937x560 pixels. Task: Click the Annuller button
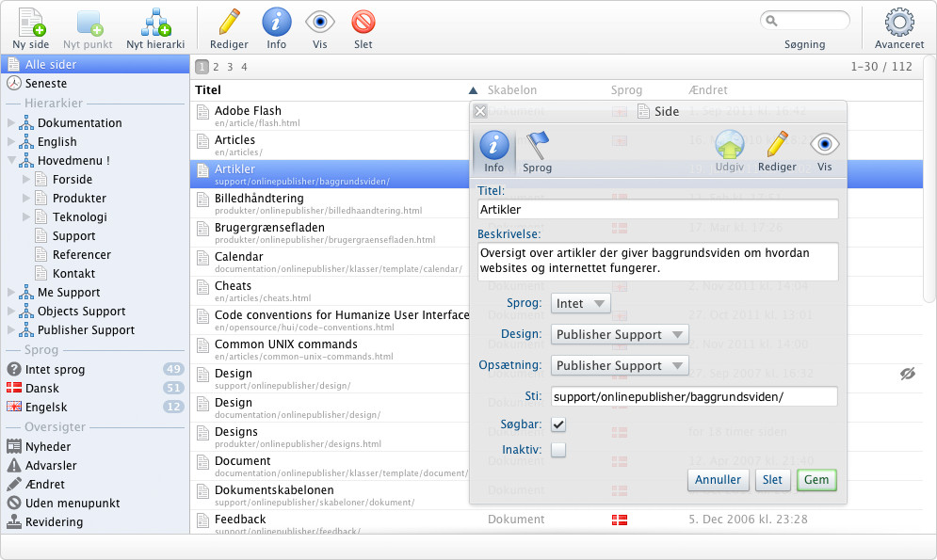(718, 480)
